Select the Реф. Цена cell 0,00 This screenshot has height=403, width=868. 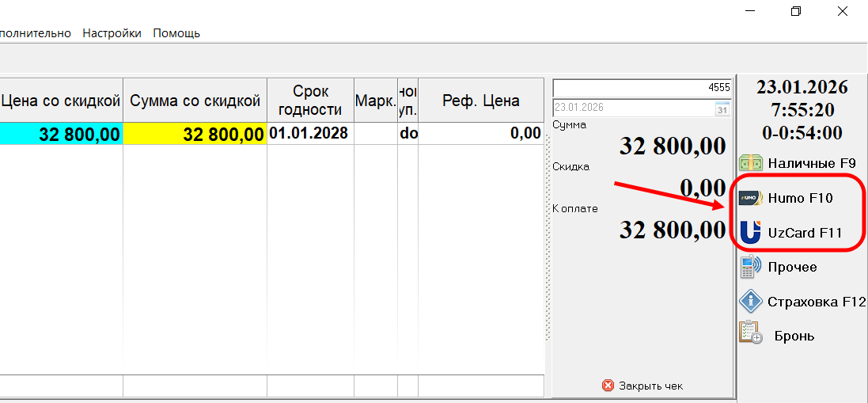coord(481,134)
